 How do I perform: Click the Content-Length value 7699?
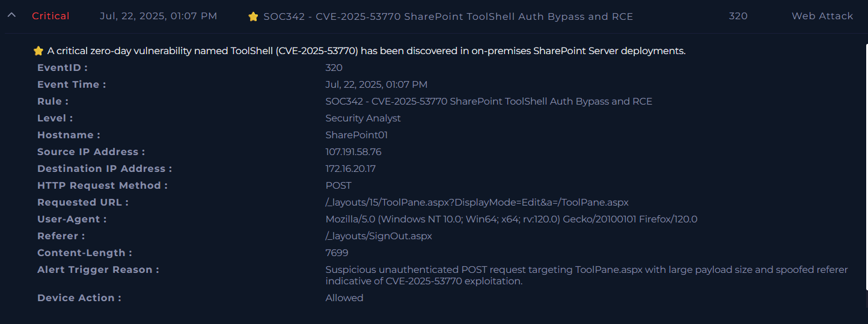click(337, 253)
